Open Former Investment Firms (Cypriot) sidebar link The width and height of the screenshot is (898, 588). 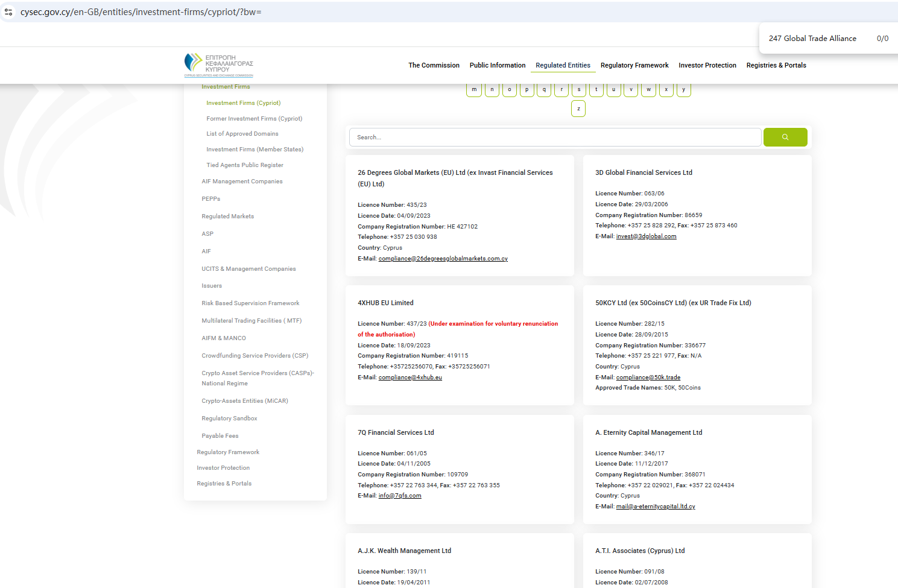(254, 119)
